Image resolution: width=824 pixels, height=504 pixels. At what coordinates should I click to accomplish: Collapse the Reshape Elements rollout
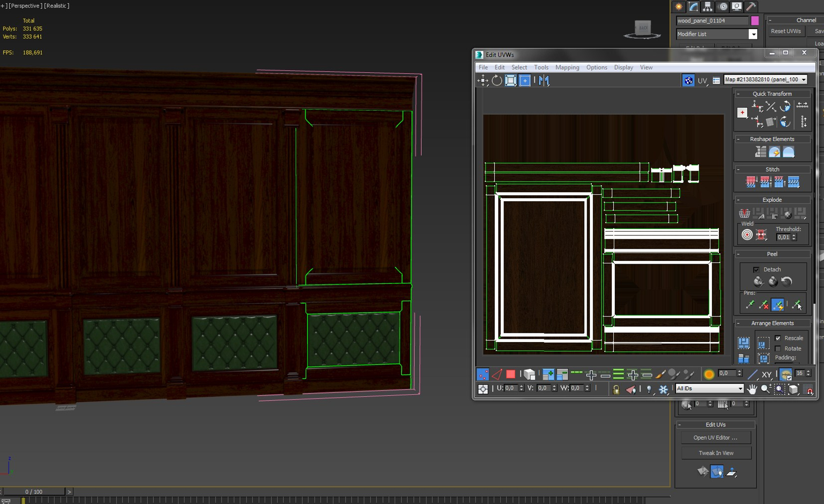773,139
